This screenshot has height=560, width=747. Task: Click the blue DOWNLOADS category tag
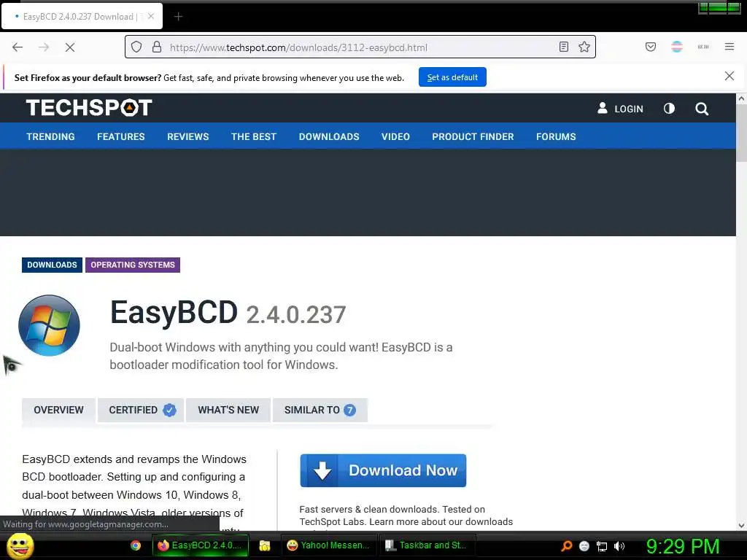point(52,265)
